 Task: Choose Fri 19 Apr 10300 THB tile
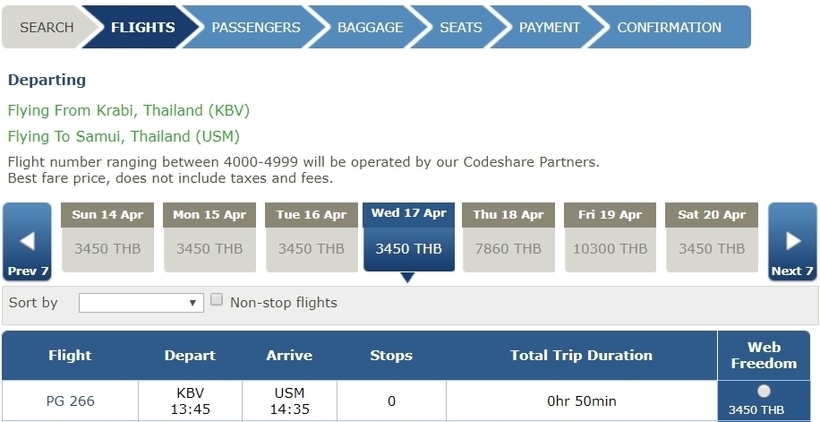[x=610, y=237]
